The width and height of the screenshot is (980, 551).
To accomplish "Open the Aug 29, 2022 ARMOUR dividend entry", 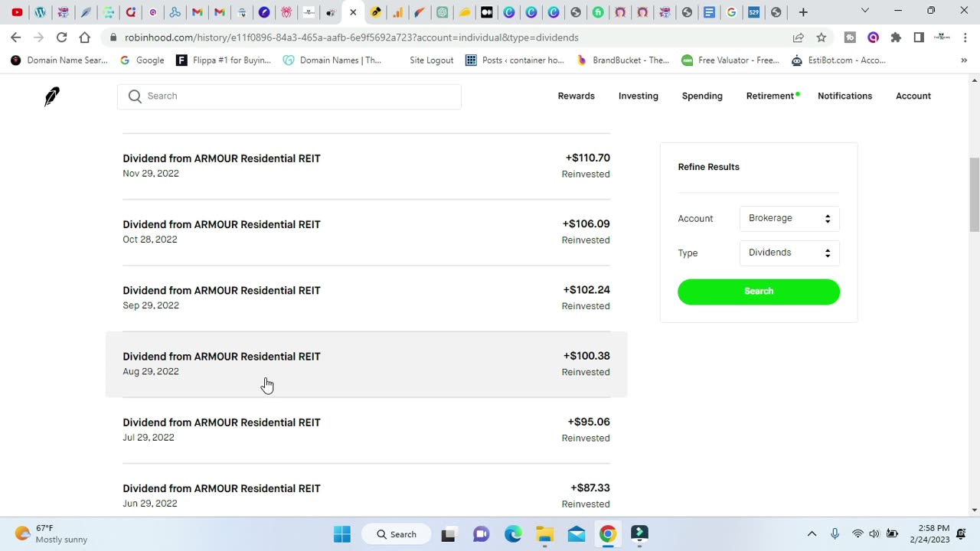I will (x=366, y=364).
